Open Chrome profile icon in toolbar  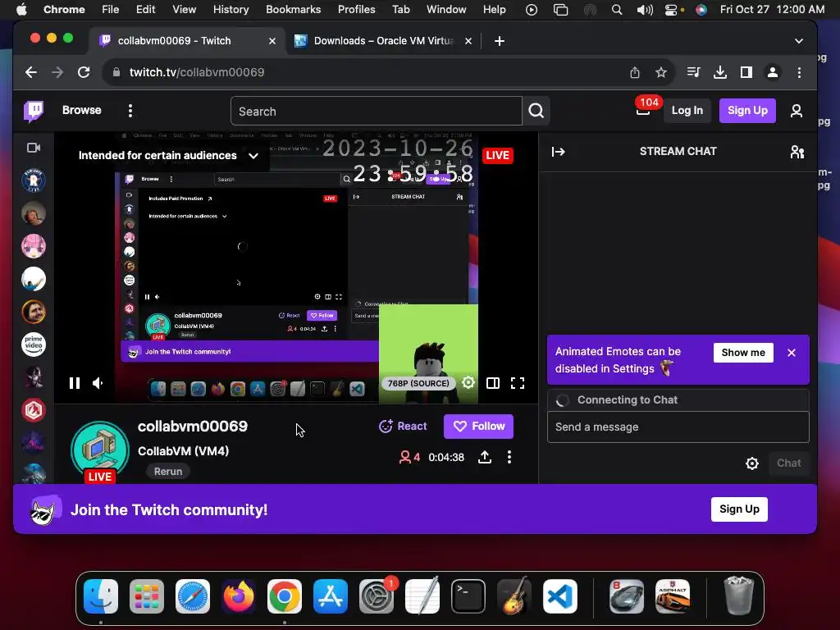coord(773,72)
